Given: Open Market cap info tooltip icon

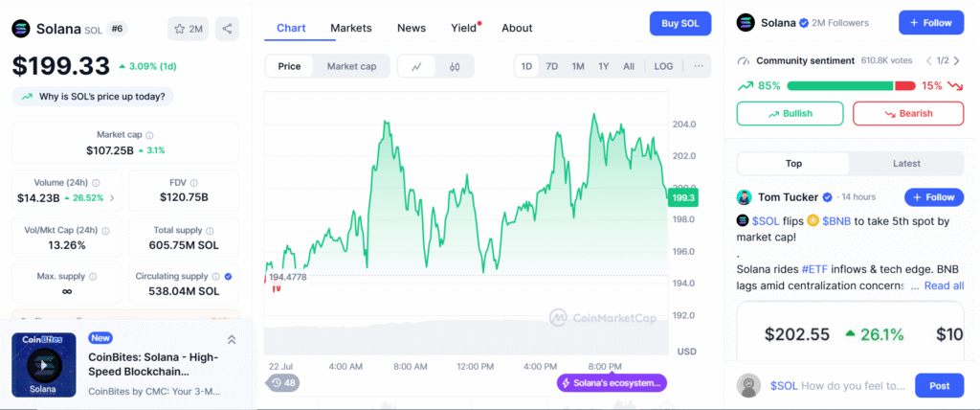Looking at the screenshot, I should click(150, 134).
